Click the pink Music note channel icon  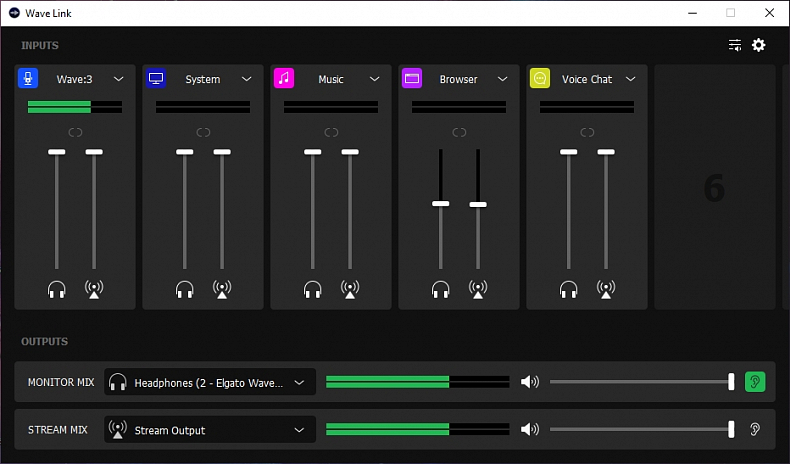284,79
